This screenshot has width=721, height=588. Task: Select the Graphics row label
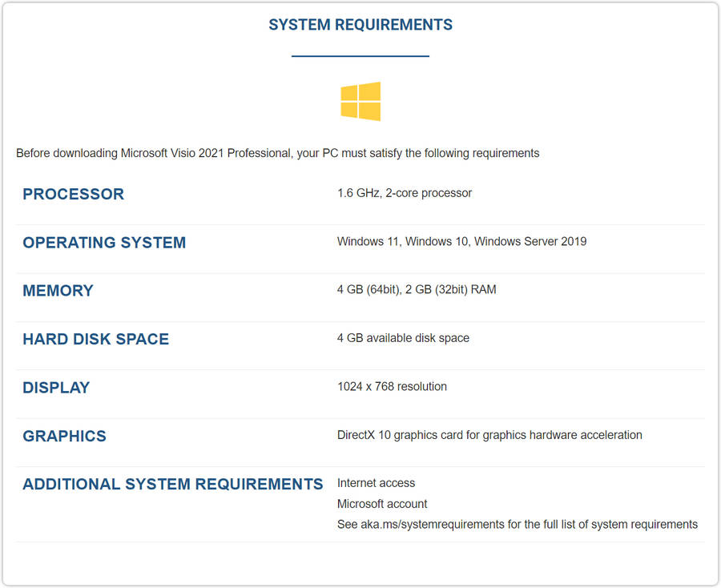(x=64, y=436)
